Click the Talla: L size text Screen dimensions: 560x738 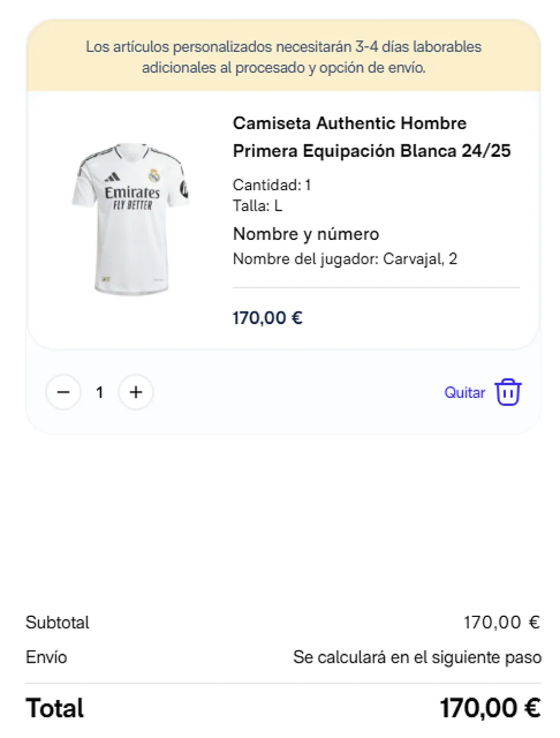257,205
